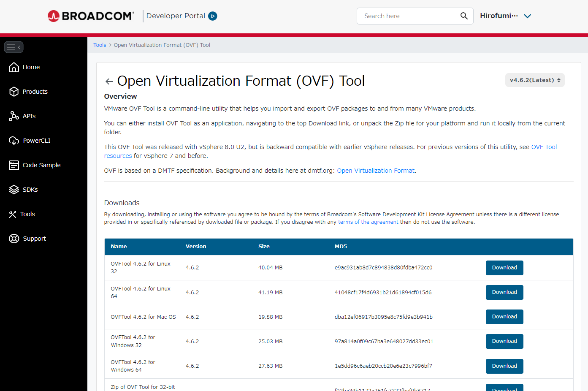Click the OVFTool 4.6.2 for Linux 64 name

pyautogui.click(x=141, y=293)
